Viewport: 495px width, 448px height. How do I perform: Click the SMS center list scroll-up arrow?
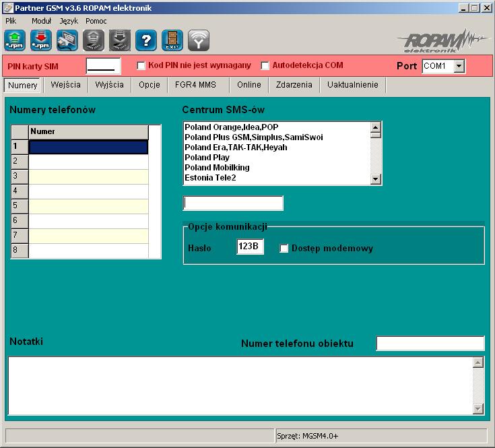[x=375, y=127]
